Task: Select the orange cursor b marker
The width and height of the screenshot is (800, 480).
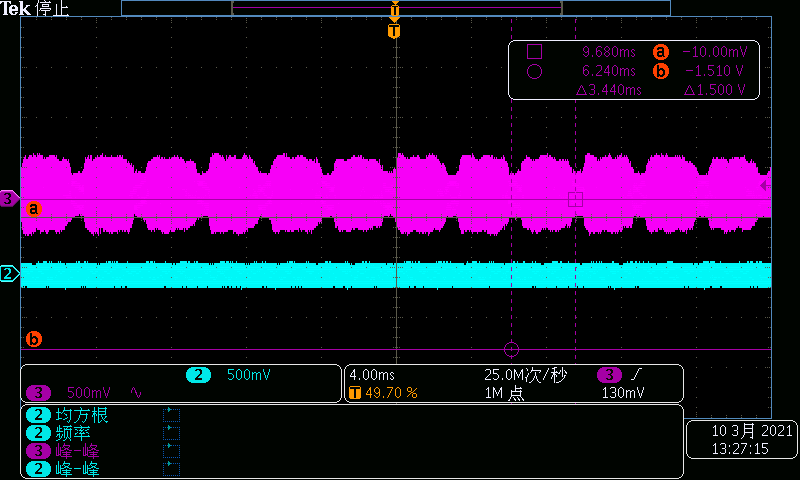Action: coord(33,340)
